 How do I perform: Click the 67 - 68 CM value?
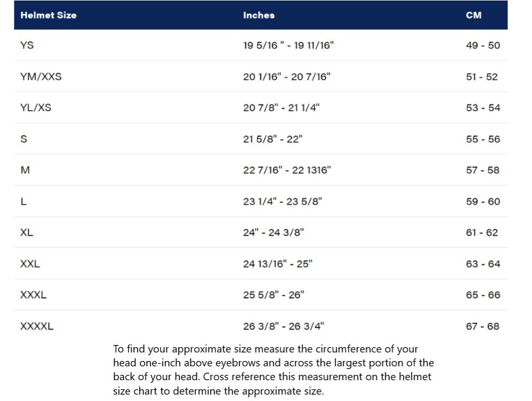point(483,326)
